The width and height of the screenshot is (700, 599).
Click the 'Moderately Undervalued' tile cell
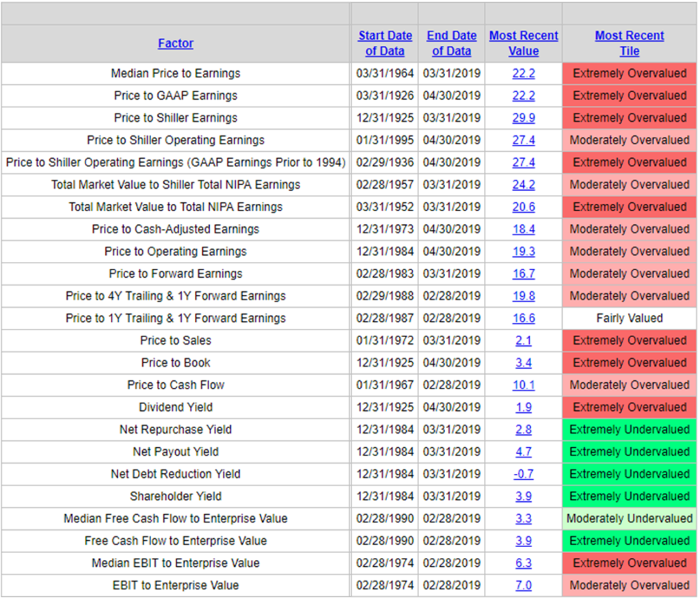(x=630, y=518)
